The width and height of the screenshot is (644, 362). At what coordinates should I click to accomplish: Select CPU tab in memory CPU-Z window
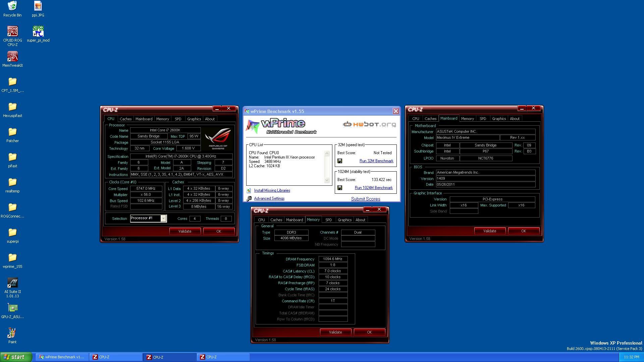pyautogui.click(x=261, y=220)
